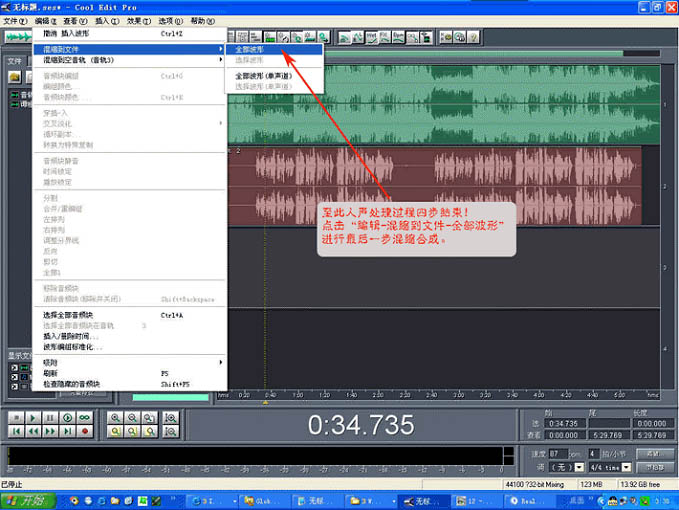Click the 13.92 GB free status text

640,484
